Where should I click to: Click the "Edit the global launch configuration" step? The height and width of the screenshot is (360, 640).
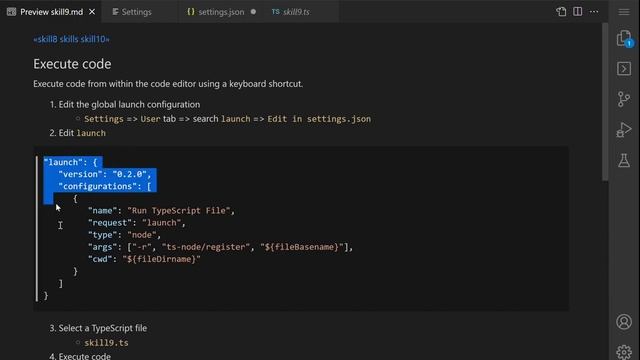click(129, 104)
